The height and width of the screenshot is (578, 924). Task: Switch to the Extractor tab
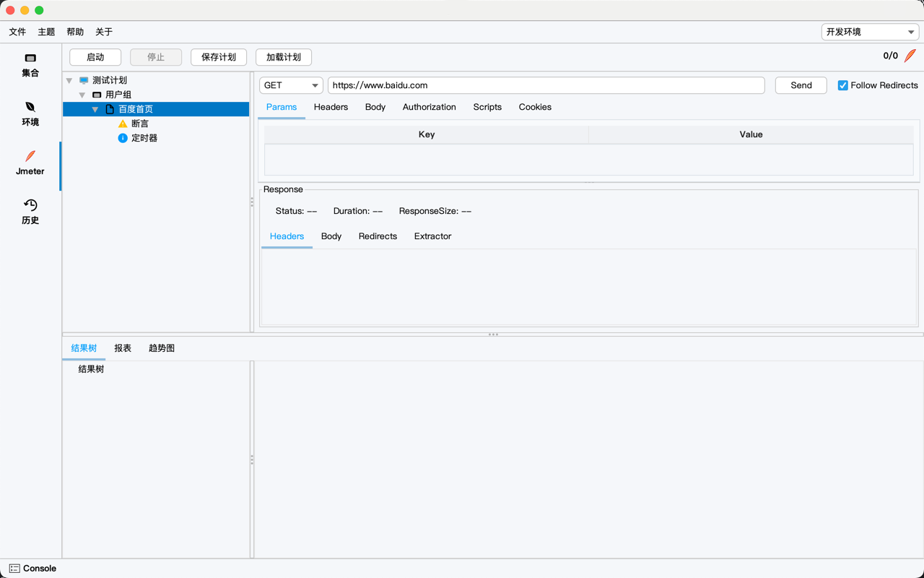coord(433,236)
